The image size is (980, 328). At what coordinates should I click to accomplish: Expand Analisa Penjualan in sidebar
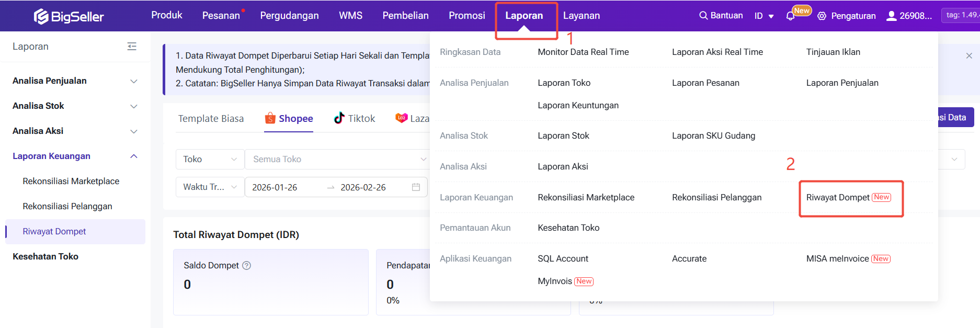click(x=133, y=81)
